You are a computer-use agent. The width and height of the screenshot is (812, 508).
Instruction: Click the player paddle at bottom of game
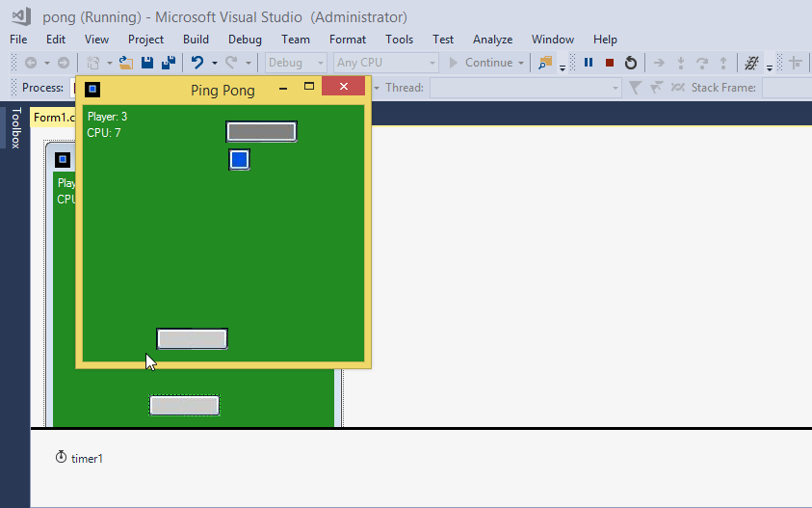coord(192,339)
